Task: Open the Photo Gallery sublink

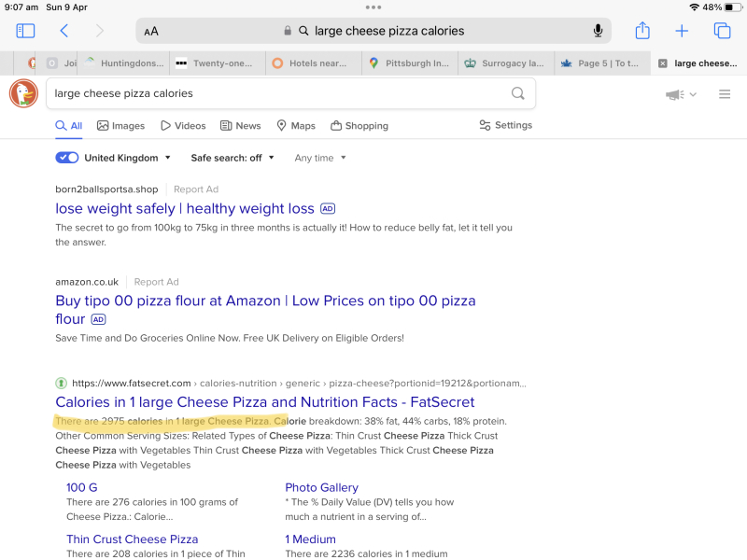Action: [x=321, y=487]
